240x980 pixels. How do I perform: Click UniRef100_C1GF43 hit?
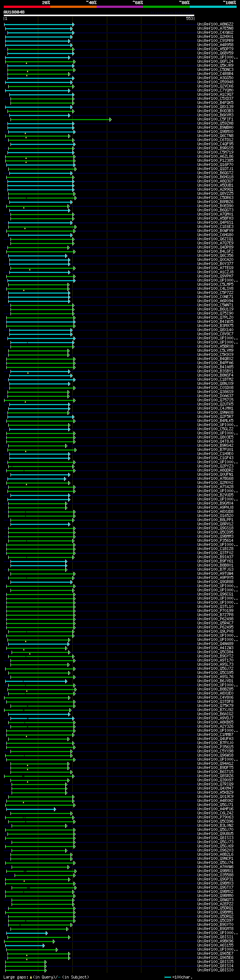(x=215, y=458)
